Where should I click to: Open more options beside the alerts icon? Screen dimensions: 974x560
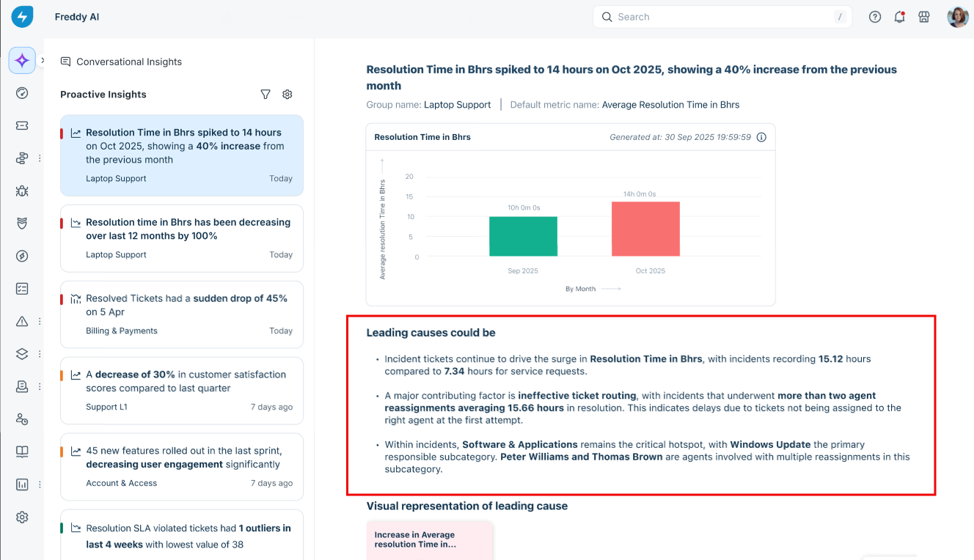(x=40, y=321)
